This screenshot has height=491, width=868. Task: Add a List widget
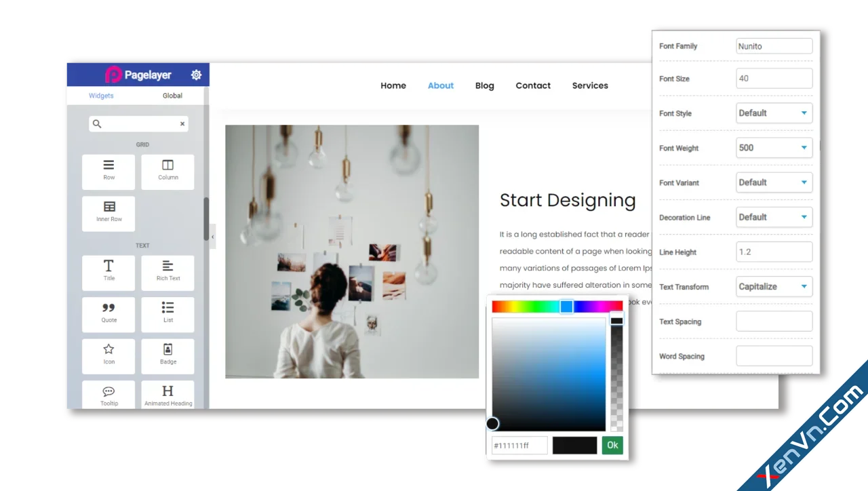pyautogui.click(x=167, y=315)
